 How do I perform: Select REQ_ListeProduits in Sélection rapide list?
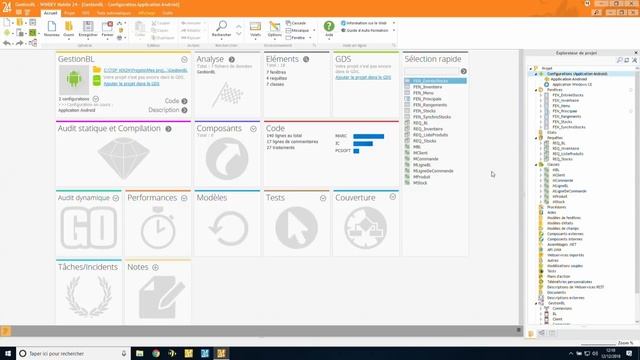pos(430,135)
